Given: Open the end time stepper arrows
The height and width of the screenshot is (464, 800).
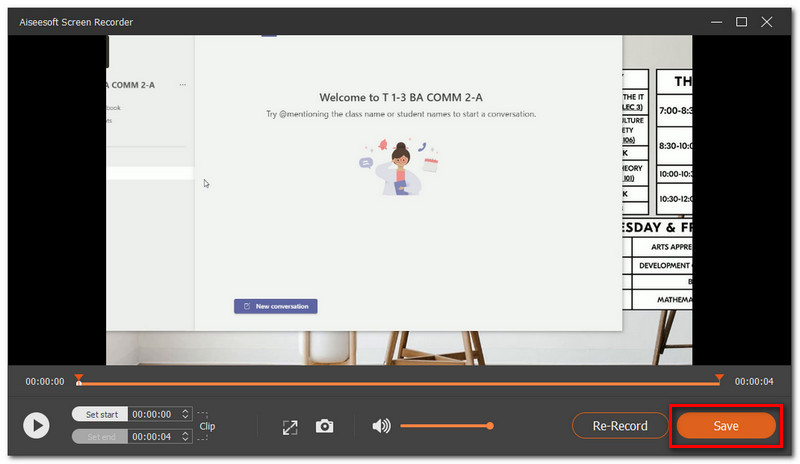Looking at the screenshot, I should pyautogui.click(x=185, y=437).
